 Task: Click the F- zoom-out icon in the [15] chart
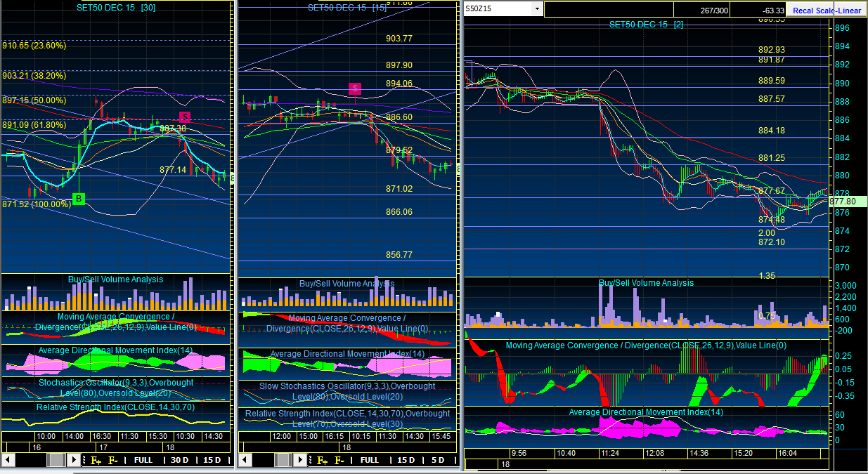[x=339, y=460]
